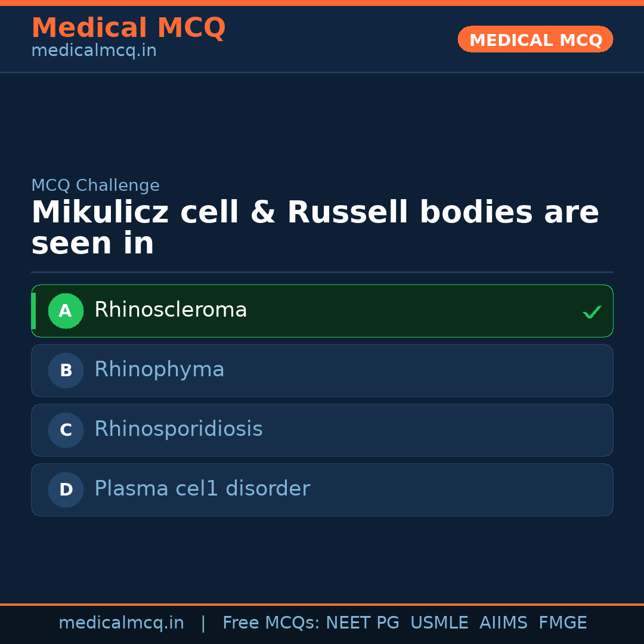644x644 pixels.
Task: Pick the Rhinosporidiosis answer option
Action: [178, 429]
